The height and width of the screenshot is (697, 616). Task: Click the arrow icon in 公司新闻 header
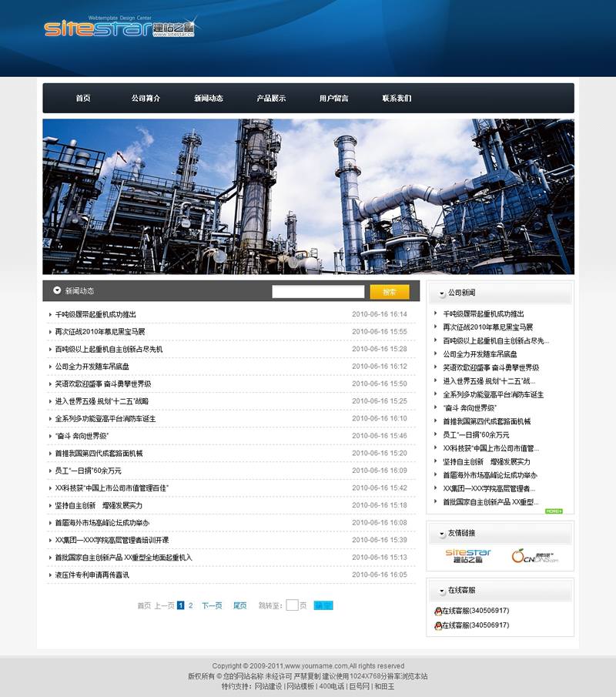442,293
